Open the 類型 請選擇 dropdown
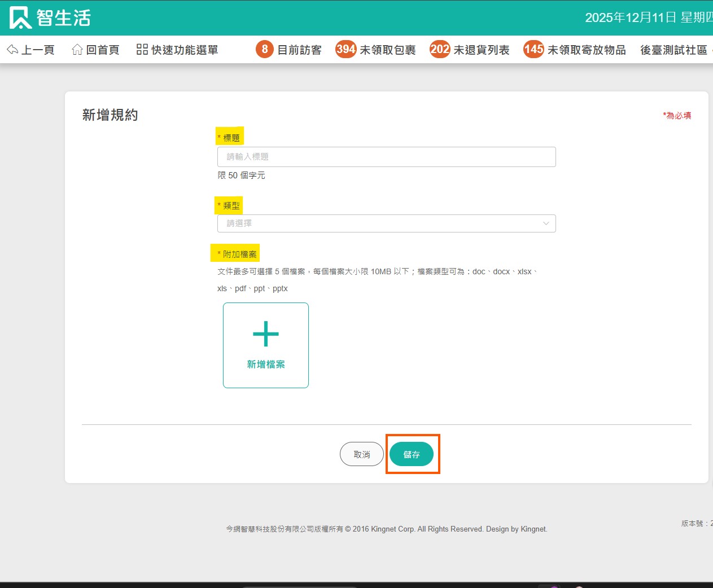The height and width of the screenshot is (588, 713). 378,223
